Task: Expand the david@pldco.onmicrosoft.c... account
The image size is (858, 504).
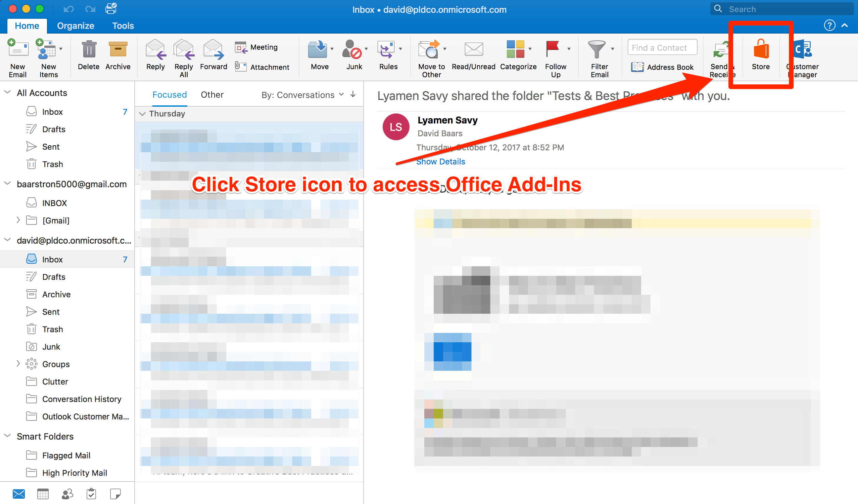Action: click(x=8, y=239)
